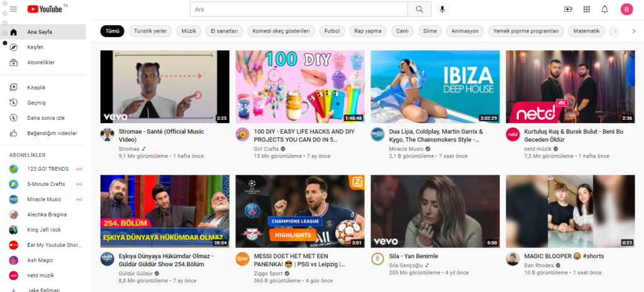
Task: Open the Stromae - Santé video title
Action: point(162,136)
